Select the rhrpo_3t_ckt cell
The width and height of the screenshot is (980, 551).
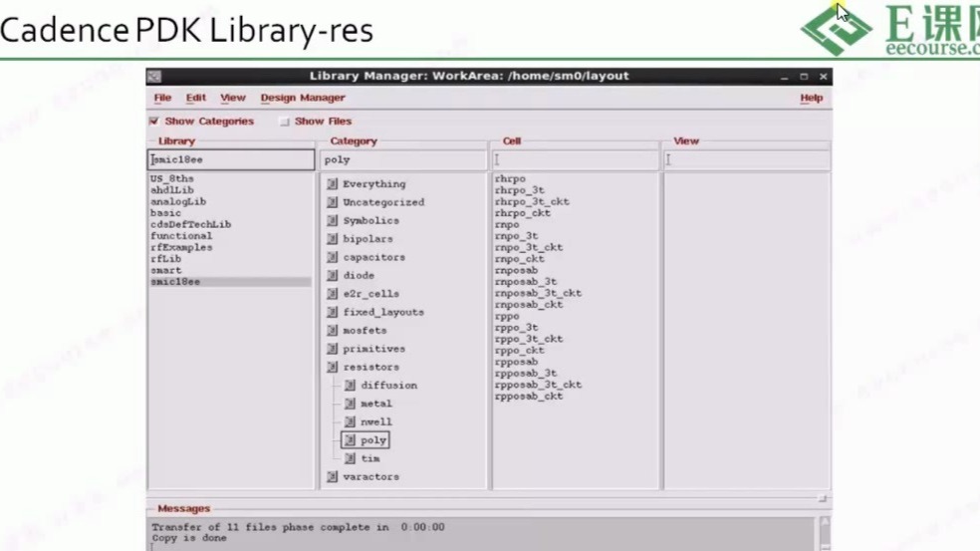pyautogui.click(x=532, y=201)
